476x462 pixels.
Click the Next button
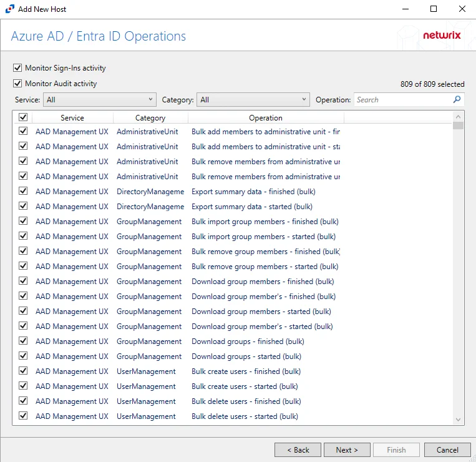tap(347, 450)
